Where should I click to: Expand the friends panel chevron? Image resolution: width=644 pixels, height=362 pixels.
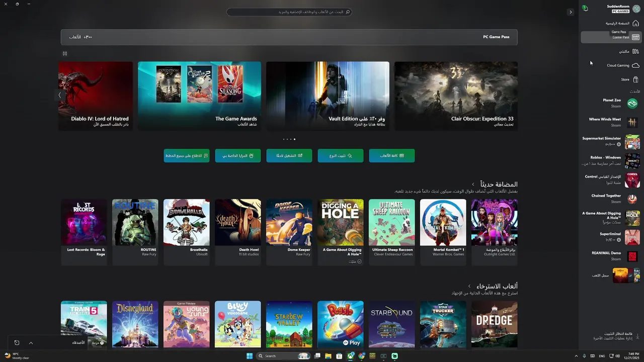tap(31, 342)
